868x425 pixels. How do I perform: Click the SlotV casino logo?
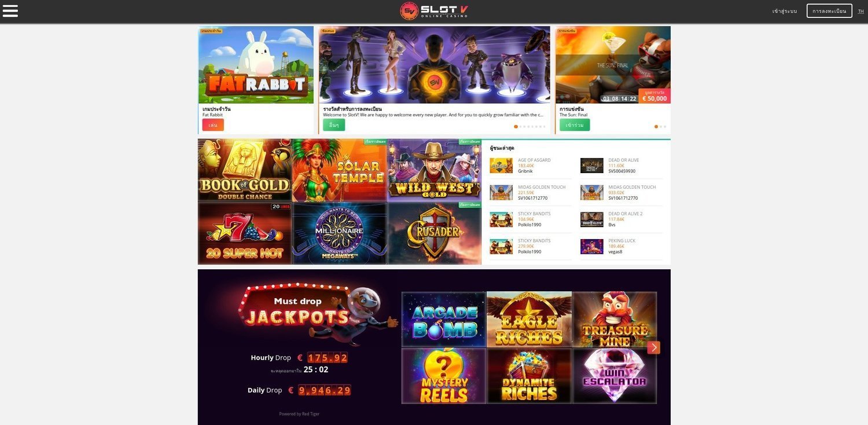[x=433, y=11]
